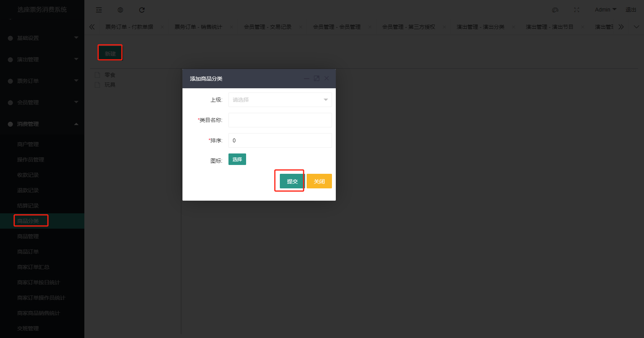This screenshot has width=644, height=338.
Task: Toggle the fullscreen icon in header
Action: point(577,10)
